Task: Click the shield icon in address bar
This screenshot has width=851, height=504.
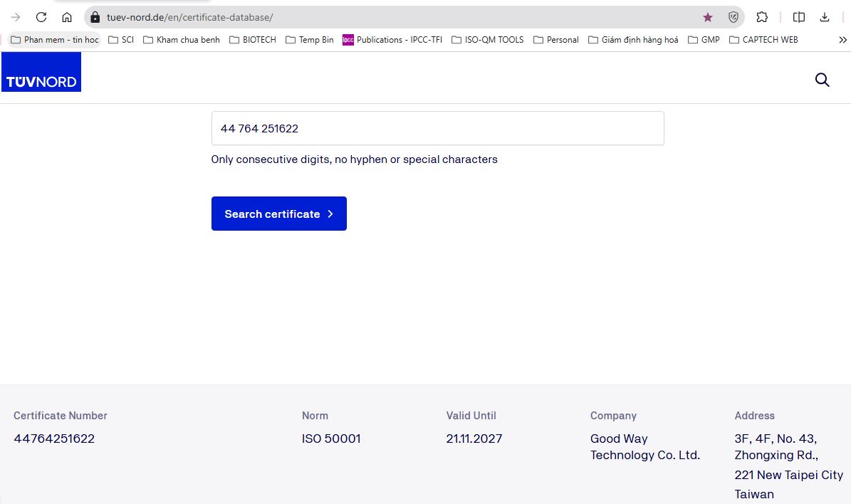Action: [x=733, y=17]
